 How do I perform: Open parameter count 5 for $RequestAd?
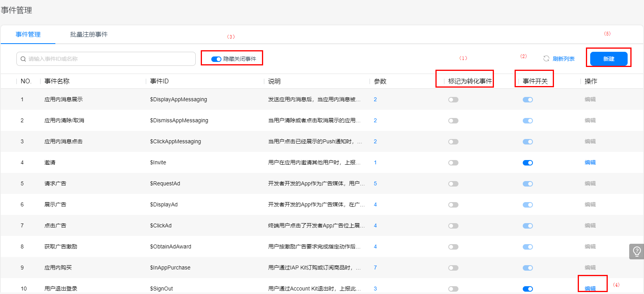pos(375,183)
